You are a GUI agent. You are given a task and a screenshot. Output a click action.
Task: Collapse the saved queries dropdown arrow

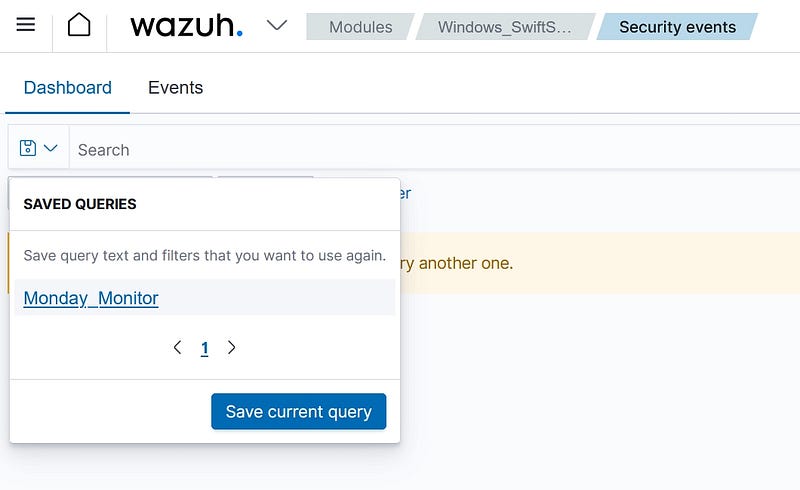click(51, 149)
